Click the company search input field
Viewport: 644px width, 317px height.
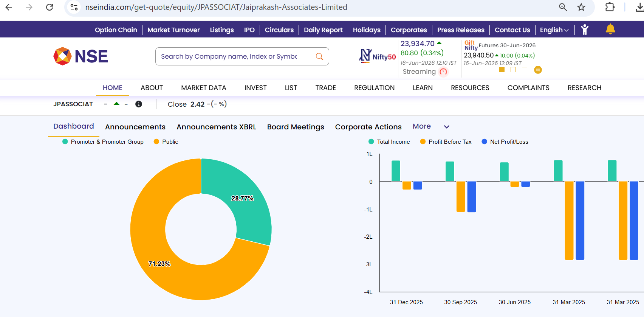tap(242, 56)
